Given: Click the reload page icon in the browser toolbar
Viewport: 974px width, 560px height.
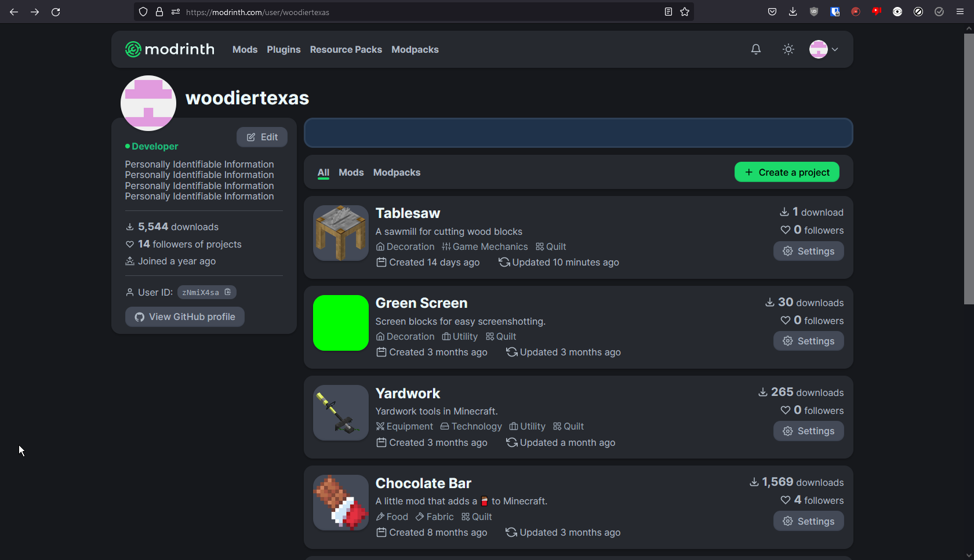Looking at the screenshot, I should (56, 12).
